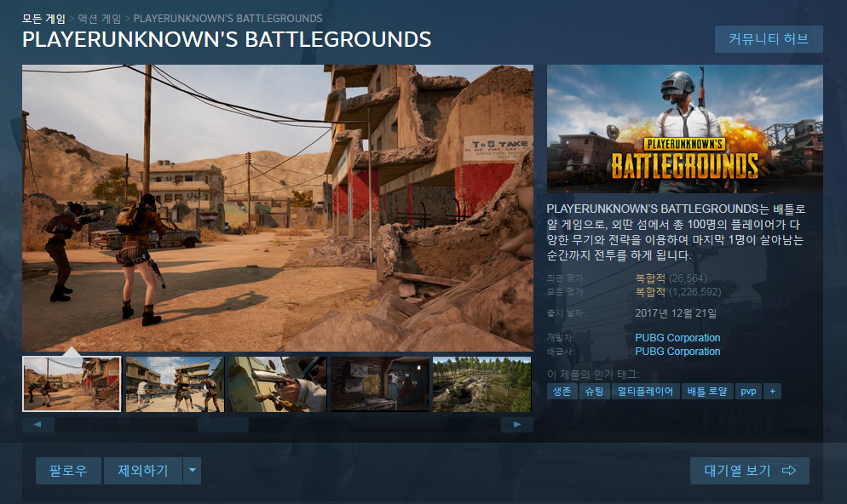Click the left arrow of thumbnail strip

[37, 425]
